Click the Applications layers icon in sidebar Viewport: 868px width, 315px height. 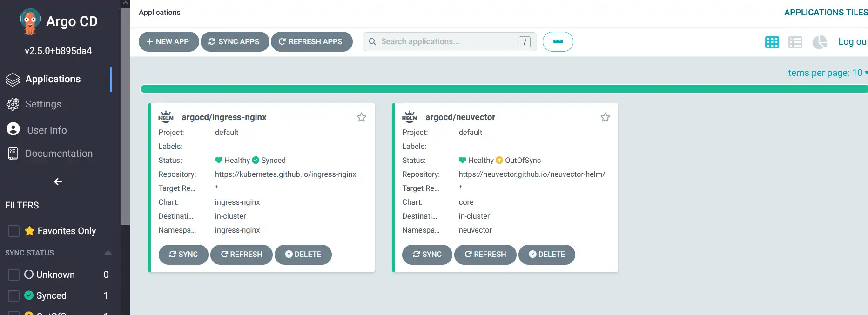pyautogui.click(x=13, y=80)
